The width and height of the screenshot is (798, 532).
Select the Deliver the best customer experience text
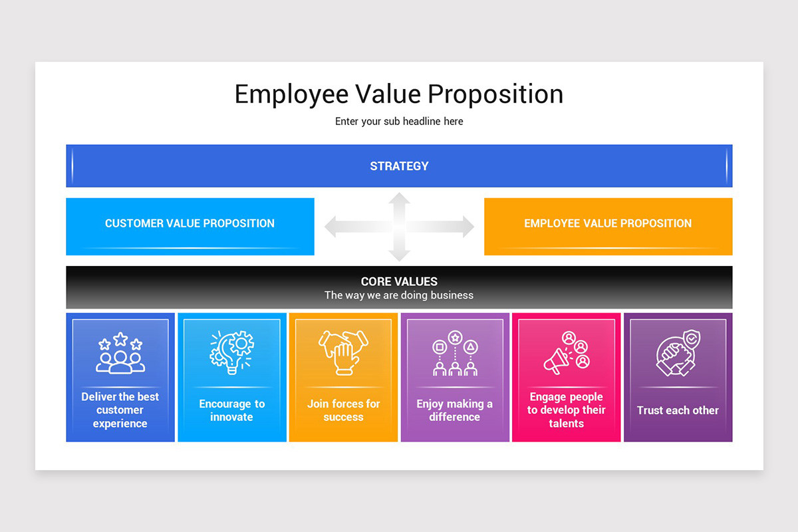[120, 410]
